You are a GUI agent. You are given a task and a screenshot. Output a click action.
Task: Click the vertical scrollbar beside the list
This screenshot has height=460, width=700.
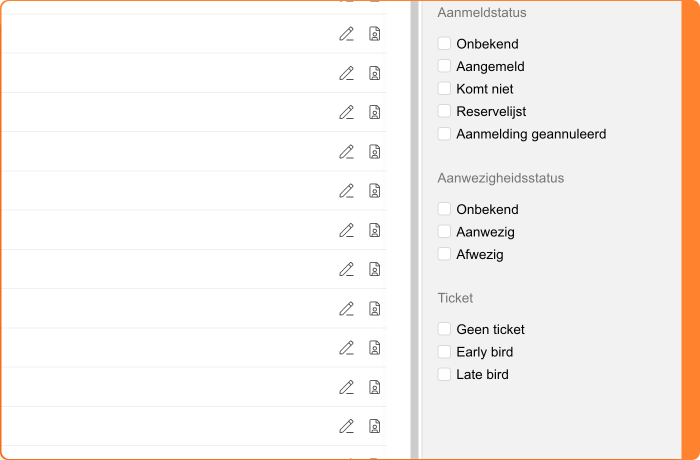coord(414,230)
